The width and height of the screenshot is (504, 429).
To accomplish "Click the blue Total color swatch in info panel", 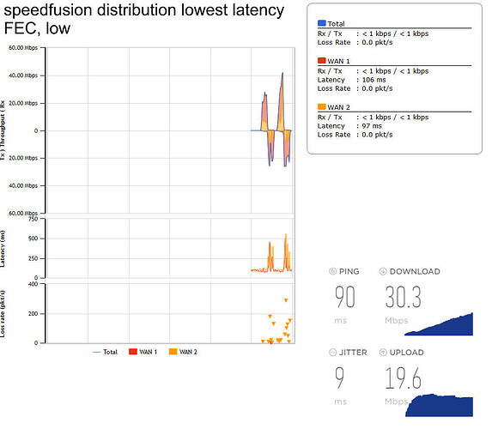I will pos(322,23).
